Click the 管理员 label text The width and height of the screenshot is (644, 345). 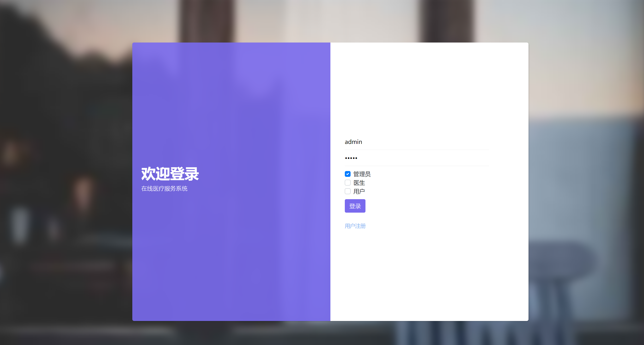point(362,174)
